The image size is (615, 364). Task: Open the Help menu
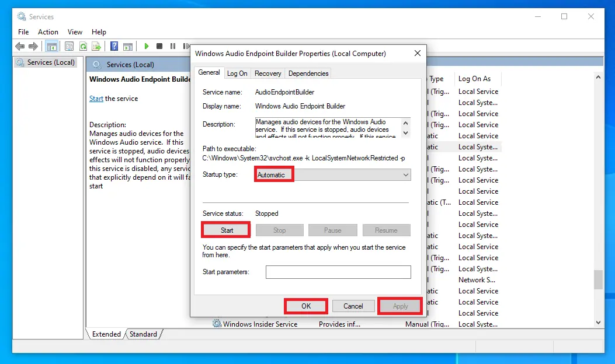[99, 32]
